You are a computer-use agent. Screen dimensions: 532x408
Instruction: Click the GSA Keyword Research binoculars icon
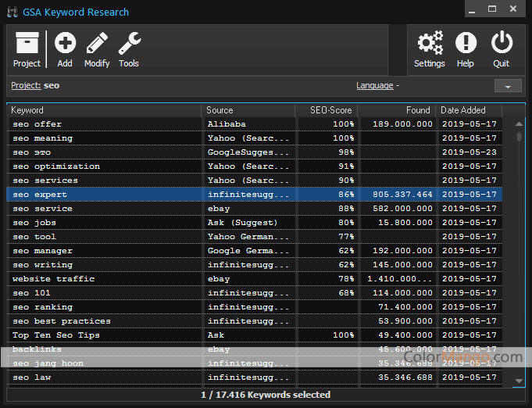[12, 13]
